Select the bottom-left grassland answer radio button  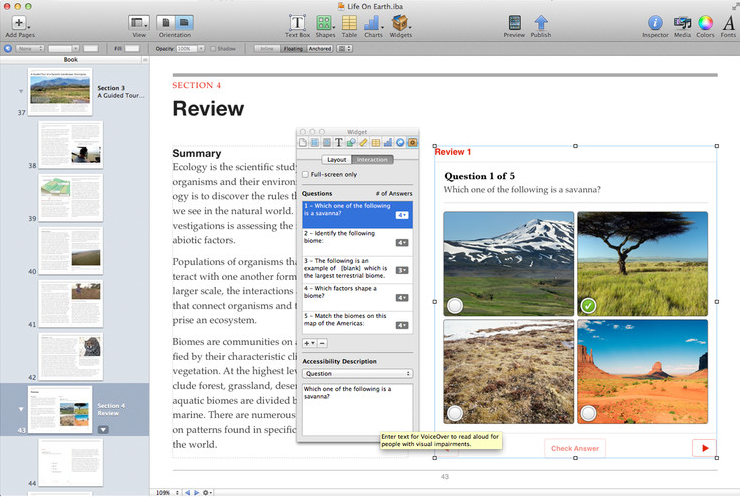(455, 413)
